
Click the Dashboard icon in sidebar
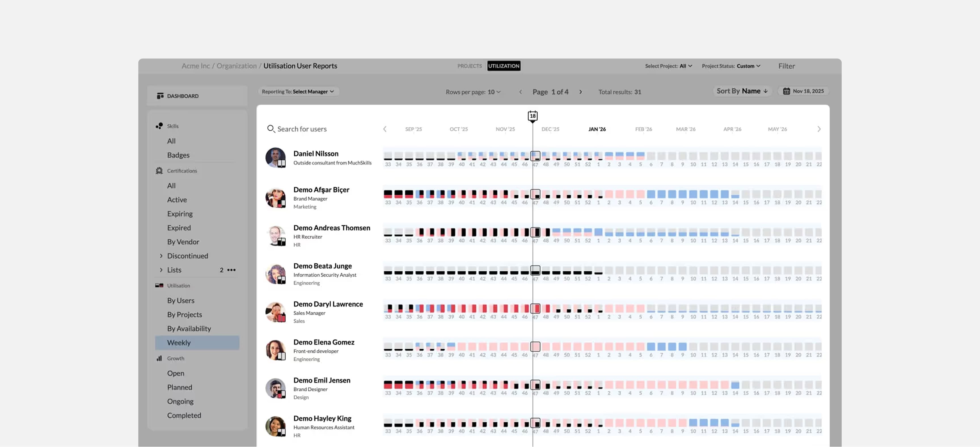click(x=160, y=96)
